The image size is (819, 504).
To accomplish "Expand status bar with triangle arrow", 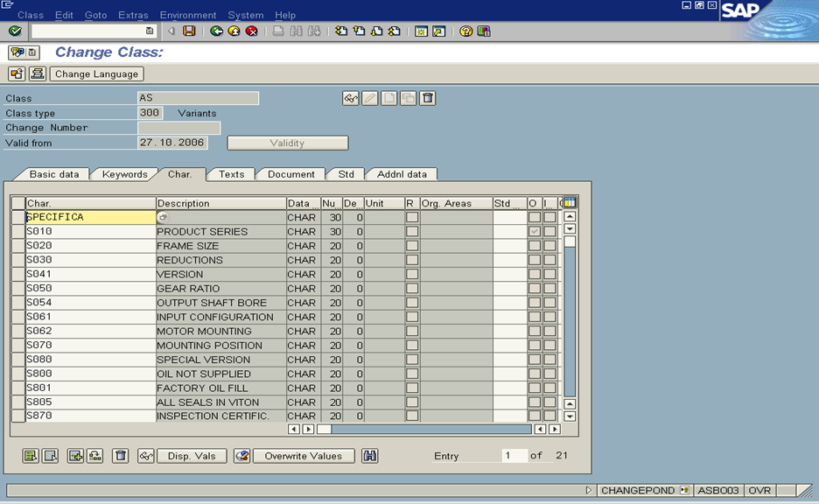I will [589, 490].
